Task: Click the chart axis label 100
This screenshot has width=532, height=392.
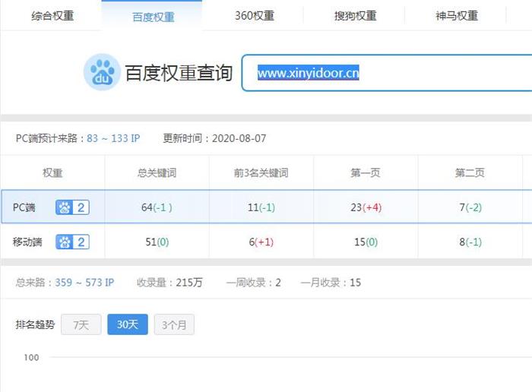Action: pos(32,357)
